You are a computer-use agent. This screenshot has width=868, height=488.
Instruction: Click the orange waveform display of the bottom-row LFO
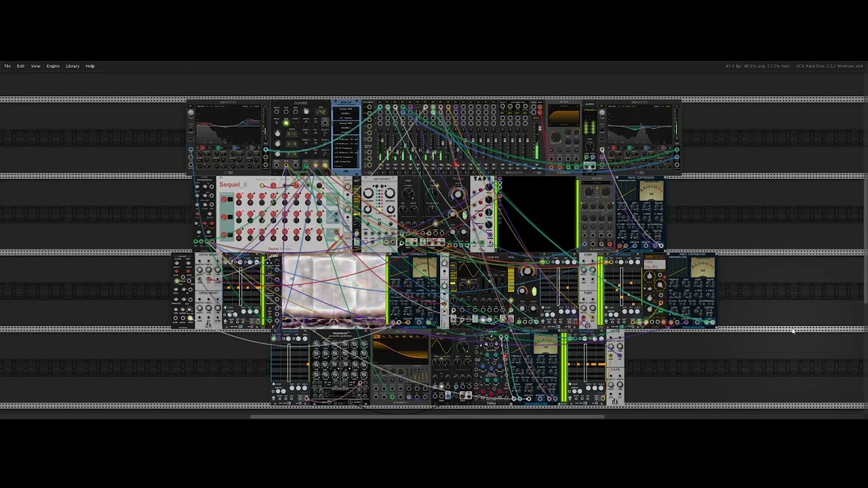[x=401, y=349]
